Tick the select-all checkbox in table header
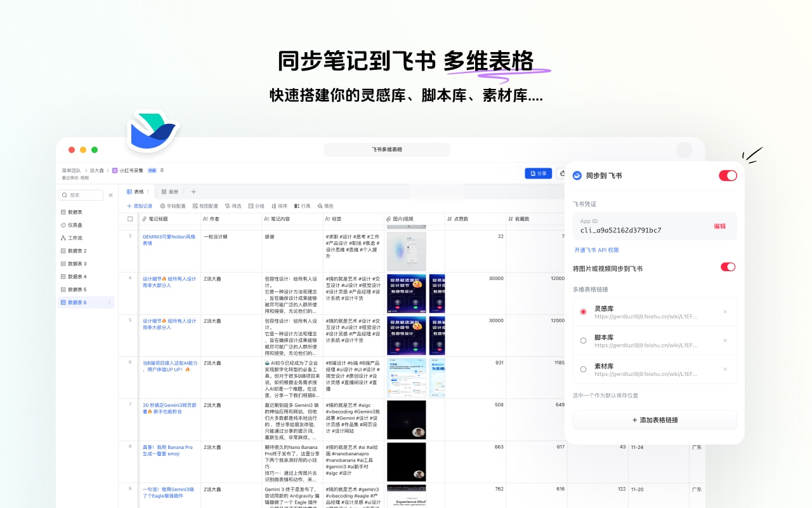This screenshot has height=508, width=812. [131, 219]
